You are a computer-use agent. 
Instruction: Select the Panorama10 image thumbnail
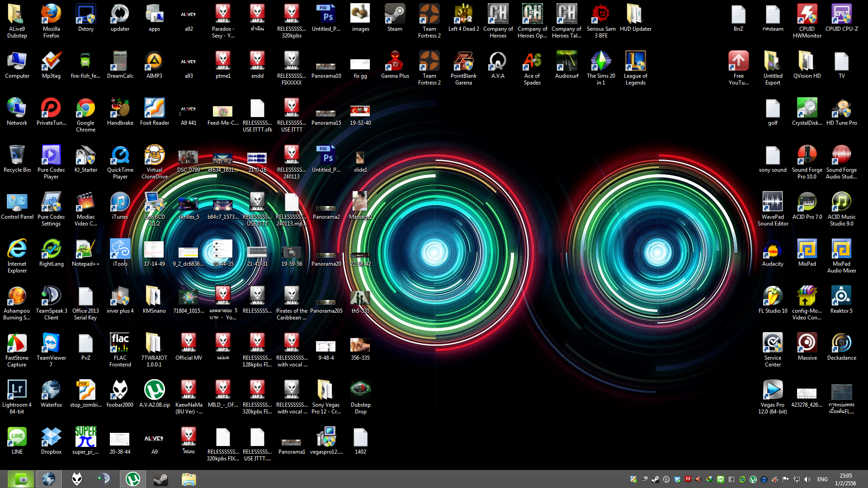click(326, 66)
